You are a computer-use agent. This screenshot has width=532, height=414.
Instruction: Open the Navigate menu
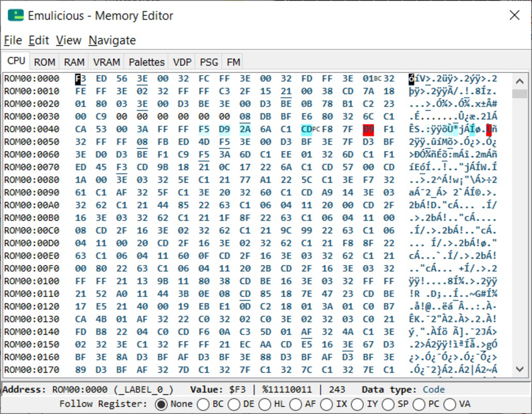point(112,40)
